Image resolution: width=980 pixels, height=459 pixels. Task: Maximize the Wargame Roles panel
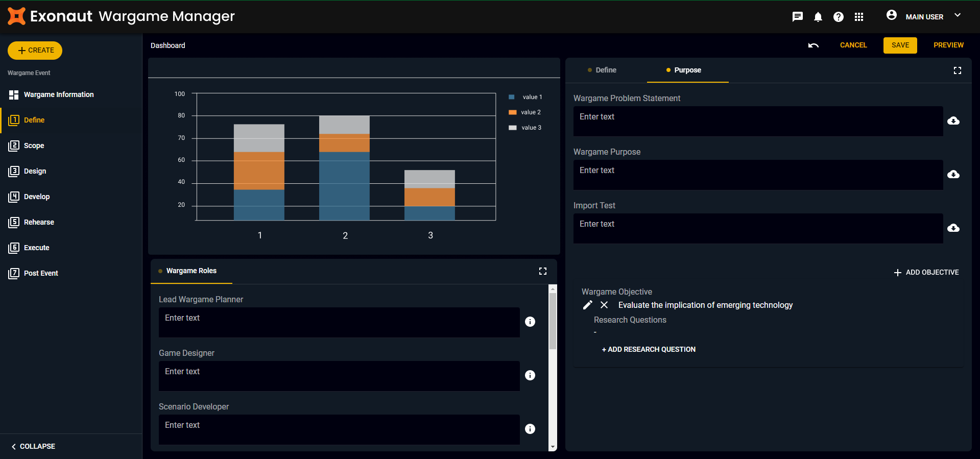(542, 271)
